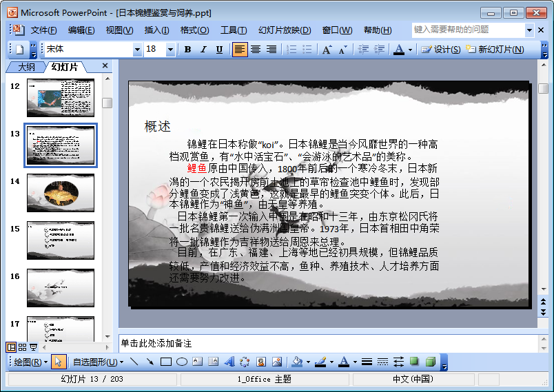Decrease font size button
The height and width of the screenshot is (392, 554).
click(342, 50)
